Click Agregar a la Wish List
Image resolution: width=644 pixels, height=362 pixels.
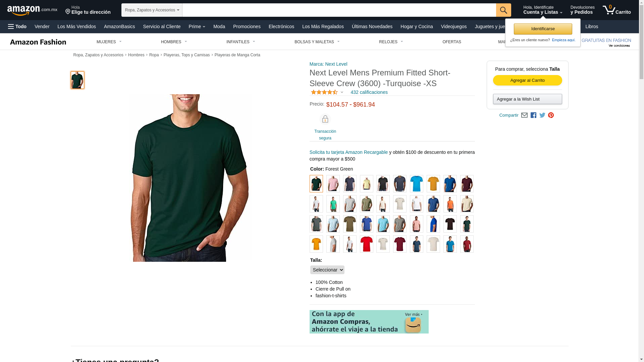(x=528, y=99)
